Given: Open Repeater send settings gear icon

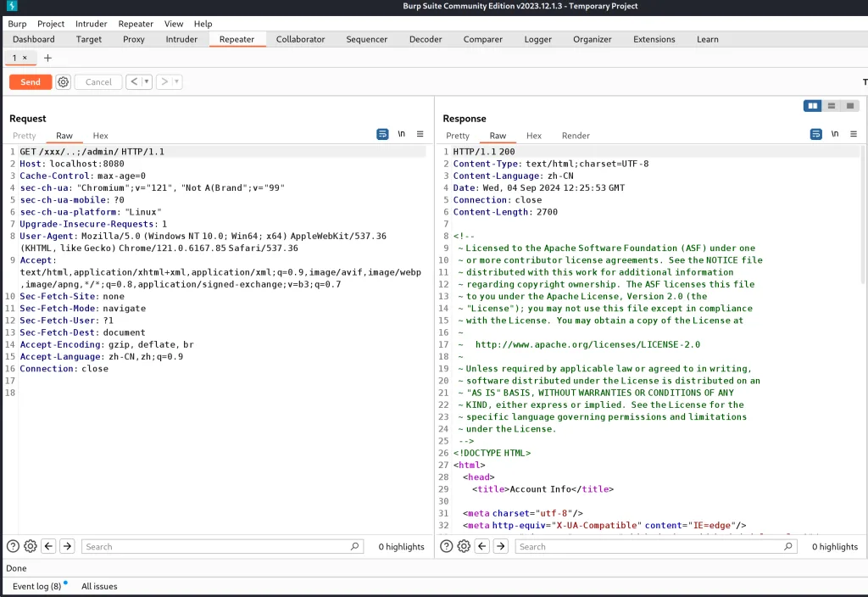Looking at the screenshot, I should 63,82.
